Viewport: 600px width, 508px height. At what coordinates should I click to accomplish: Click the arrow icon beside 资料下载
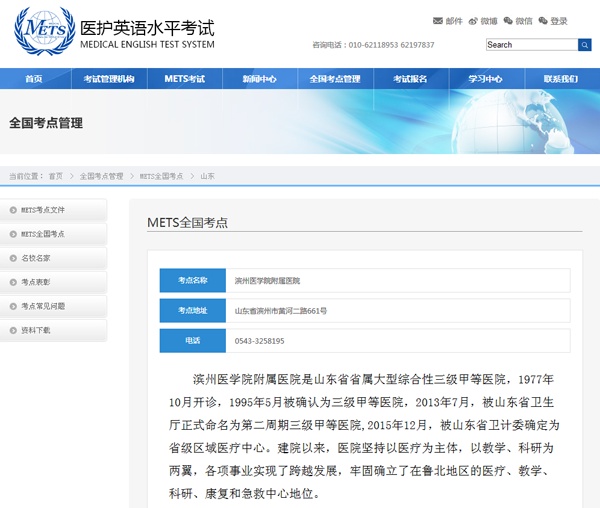tap(11, 330)
